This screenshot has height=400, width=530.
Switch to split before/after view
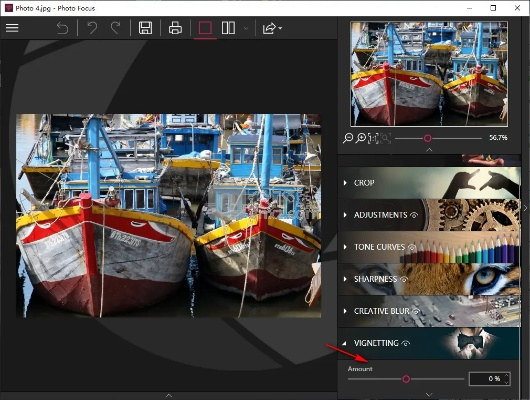[228, 28]
